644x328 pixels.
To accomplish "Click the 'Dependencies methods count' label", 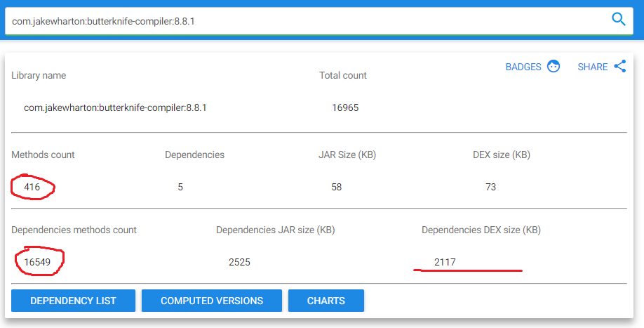I will [74, 230].
